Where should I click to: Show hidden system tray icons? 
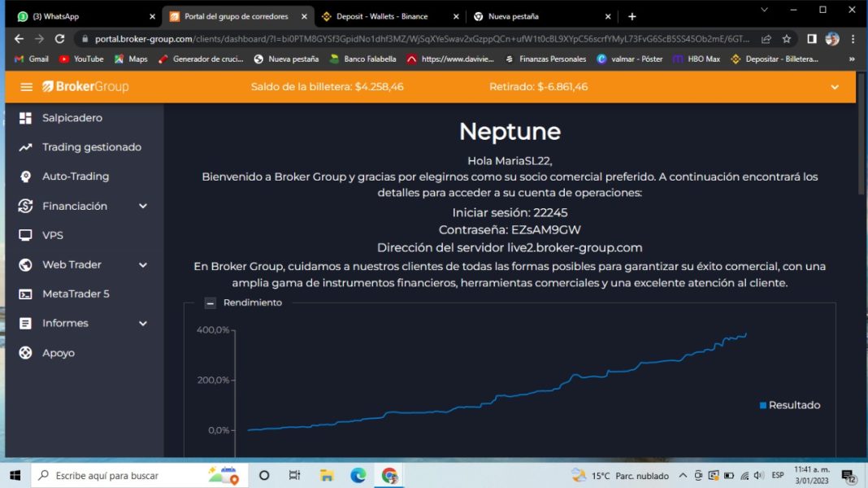click(x=683, y=475)
